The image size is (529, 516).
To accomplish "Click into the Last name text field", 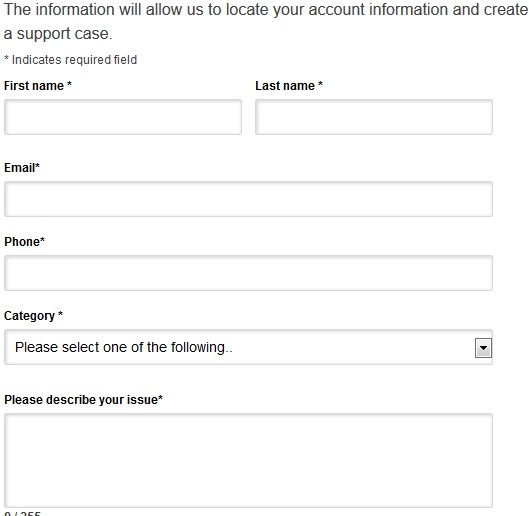I will [x=374, y=117].
